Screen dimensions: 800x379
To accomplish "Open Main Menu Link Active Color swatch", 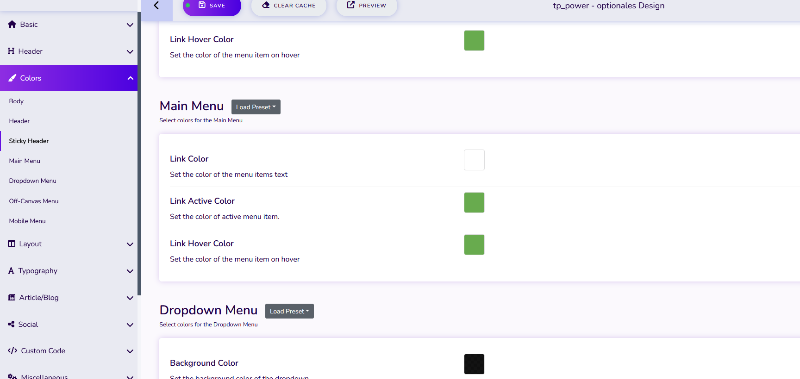I will 474,203.
